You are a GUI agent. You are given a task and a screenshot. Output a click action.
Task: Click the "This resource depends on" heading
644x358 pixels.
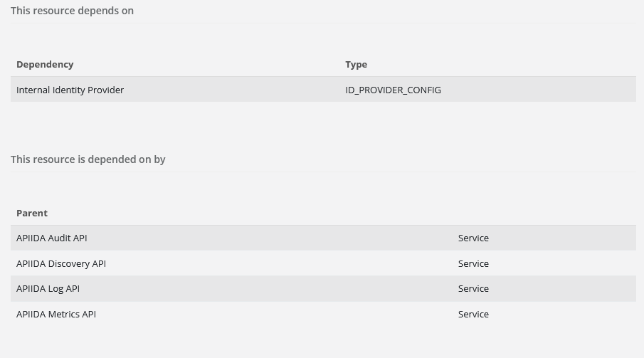tap(72, 11)
